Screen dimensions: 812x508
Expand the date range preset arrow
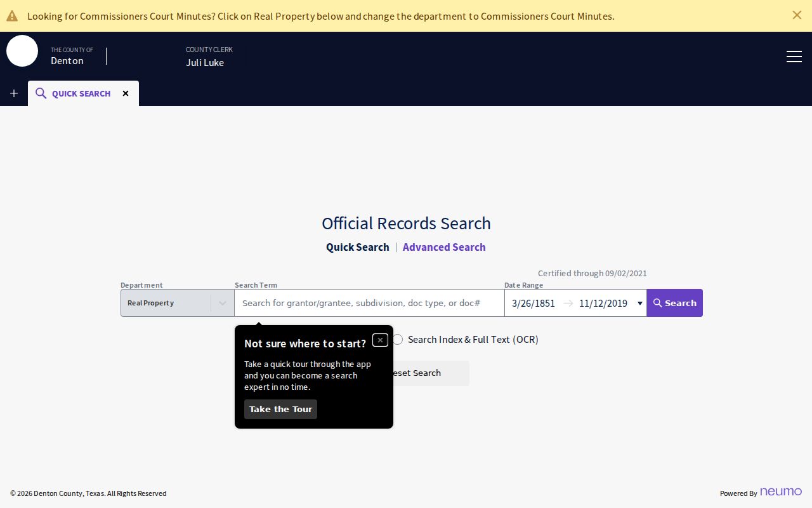pyautogui.click(x=639, y=303)
